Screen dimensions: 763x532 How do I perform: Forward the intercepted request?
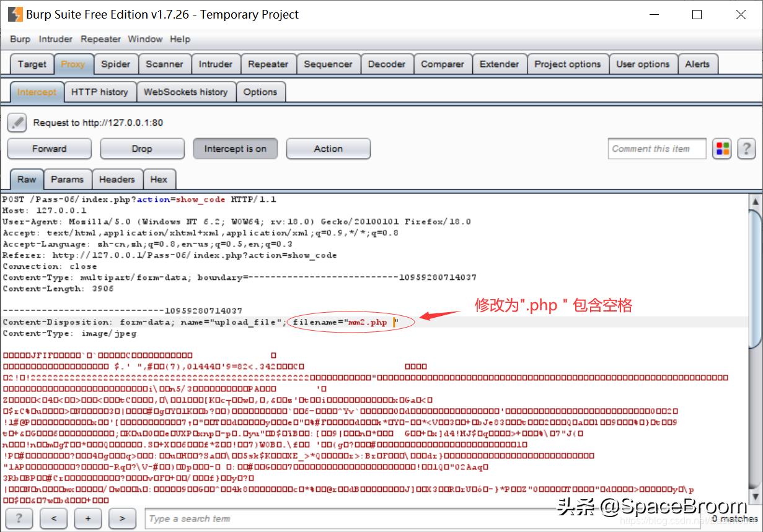pyautogui.click(x=50, y=149)
